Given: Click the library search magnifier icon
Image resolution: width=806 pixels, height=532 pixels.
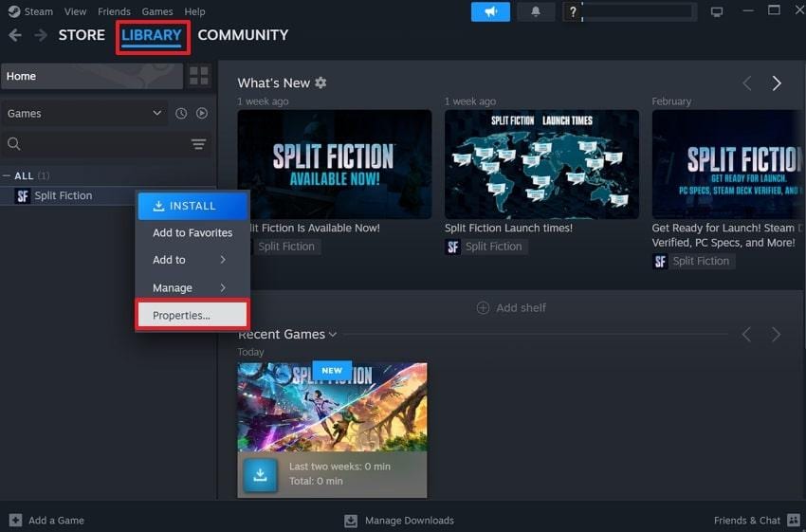Looking at the screenshot, I should coord(14,144).
